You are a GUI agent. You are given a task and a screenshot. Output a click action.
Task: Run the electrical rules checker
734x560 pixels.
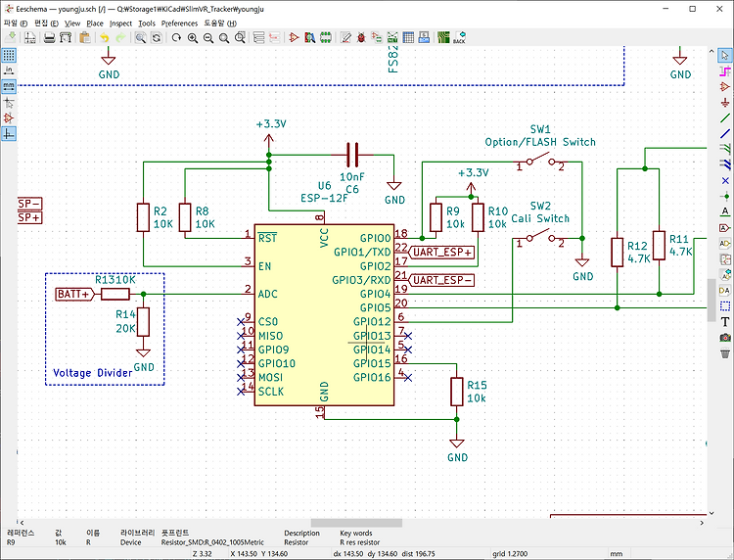coord(361,37)
